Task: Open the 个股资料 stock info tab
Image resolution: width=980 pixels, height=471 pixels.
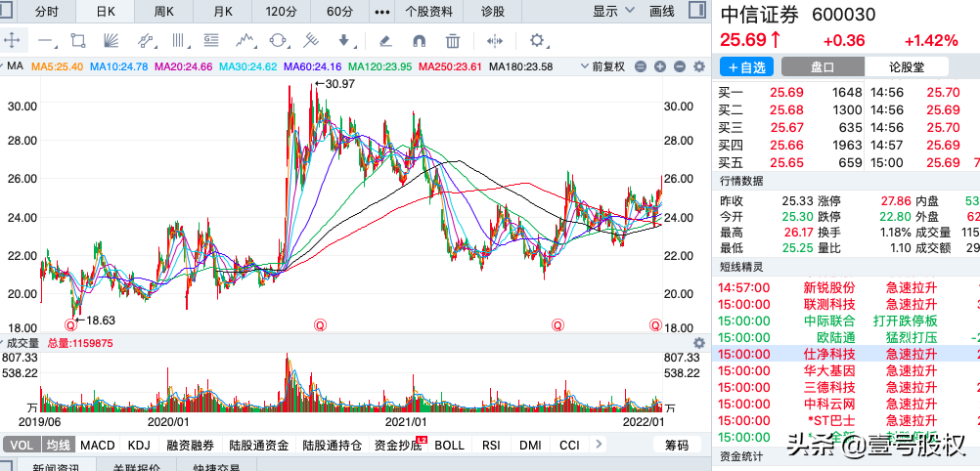Action: point(428,12)
